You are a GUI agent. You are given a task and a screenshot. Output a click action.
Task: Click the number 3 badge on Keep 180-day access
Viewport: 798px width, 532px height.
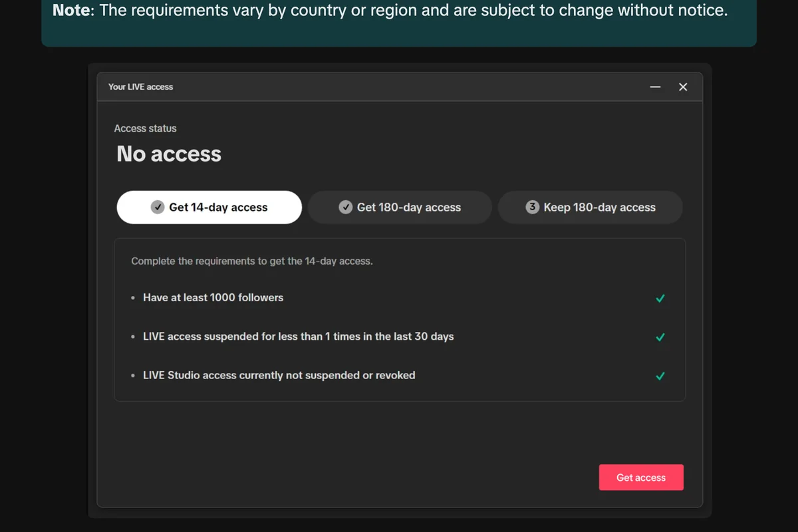click(x=532, y=207)
